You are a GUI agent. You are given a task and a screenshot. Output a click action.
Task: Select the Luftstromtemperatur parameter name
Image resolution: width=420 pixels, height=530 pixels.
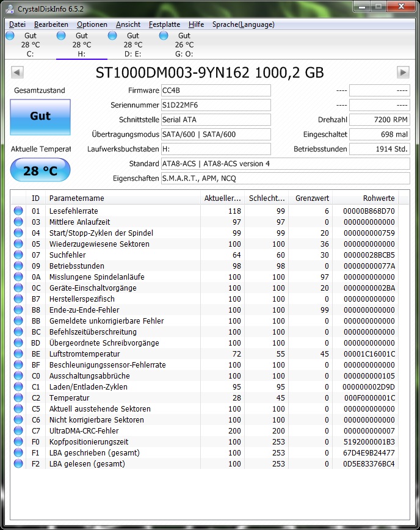pyautogui.click(x=84, y=354)
